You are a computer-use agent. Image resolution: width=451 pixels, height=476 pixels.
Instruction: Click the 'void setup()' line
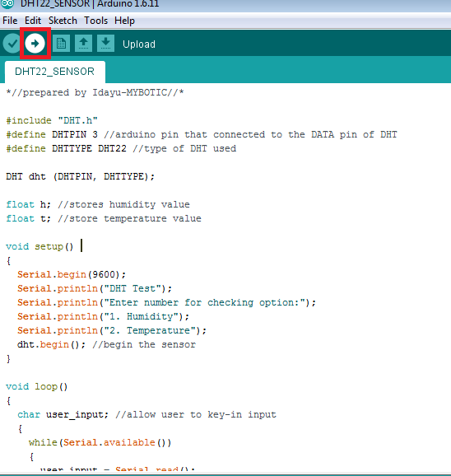pyautogui.click(x=40, y=246)
